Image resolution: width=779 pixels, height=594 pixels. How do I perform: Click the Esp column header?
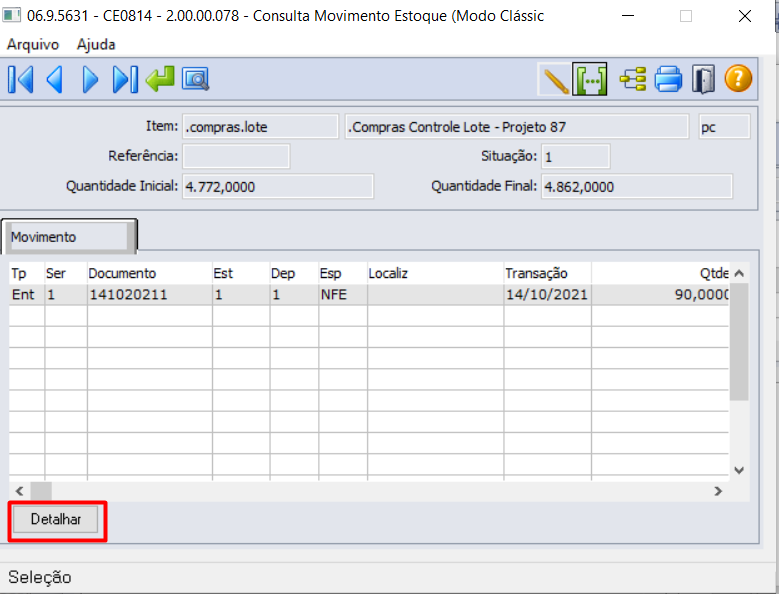point(343,273)
